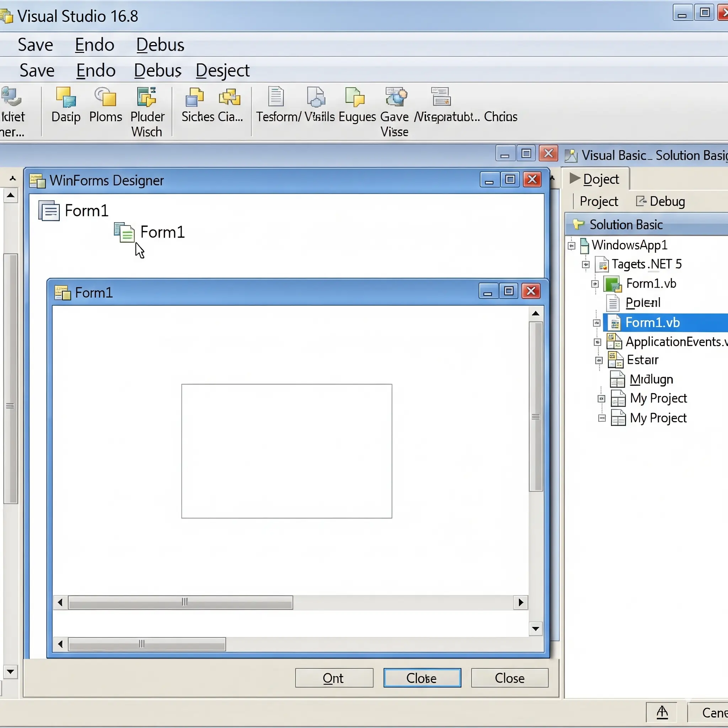This screenshot has height=728, width=728.
Task: Expand the Tagets .NET 5 node
Action: [585, 264]
